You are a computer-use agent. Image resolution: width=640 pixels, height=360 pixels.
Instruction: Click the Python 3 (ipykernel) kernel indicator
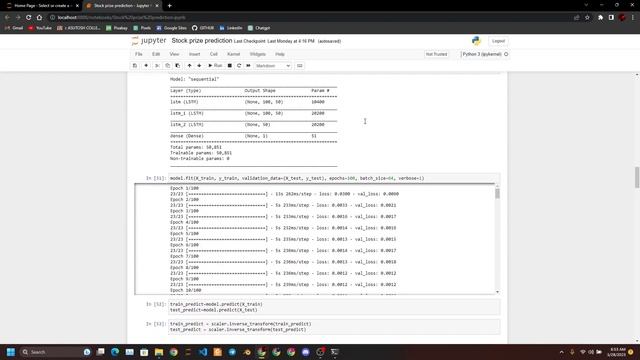(482, 54)
